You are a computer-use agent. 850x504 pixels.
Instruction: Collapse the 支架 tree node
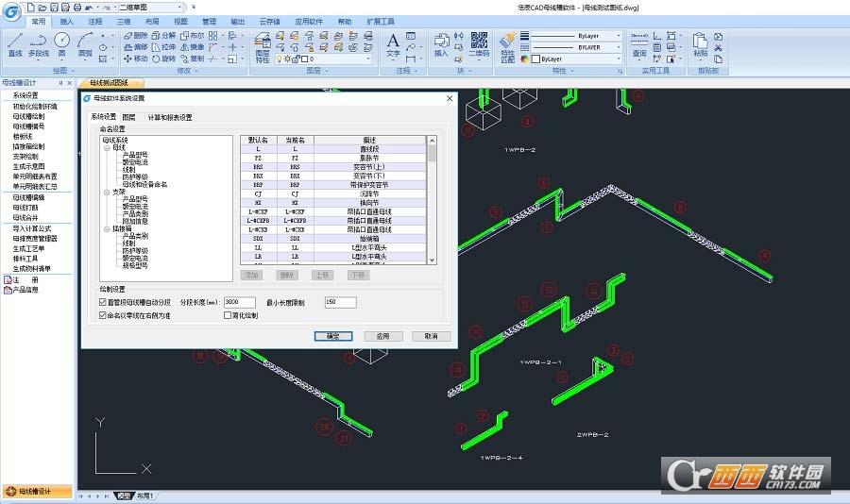pos(107,192)
